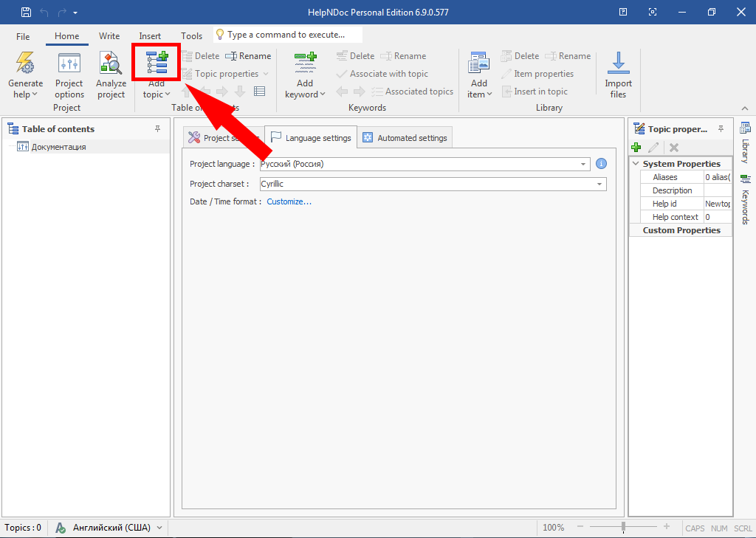
Task: Click zoom in plus button
Action: coord(667,527)
